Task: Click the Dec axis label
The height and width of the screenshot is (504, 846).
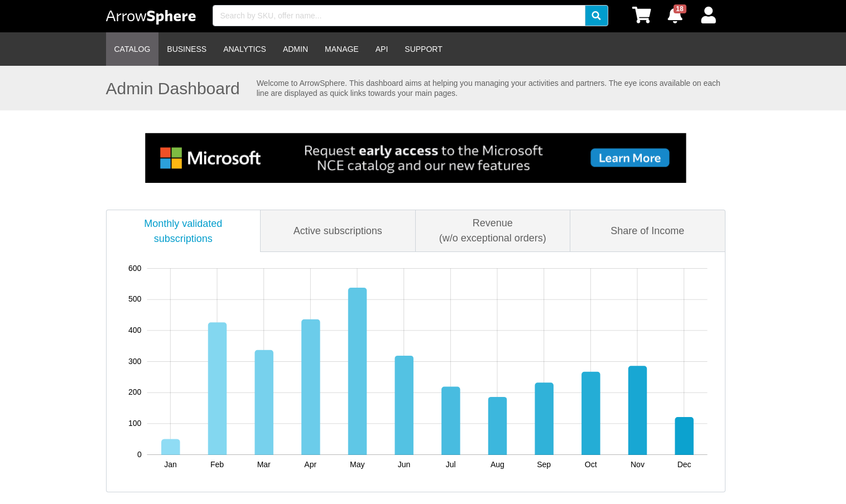Action: (x=684, y=464)
